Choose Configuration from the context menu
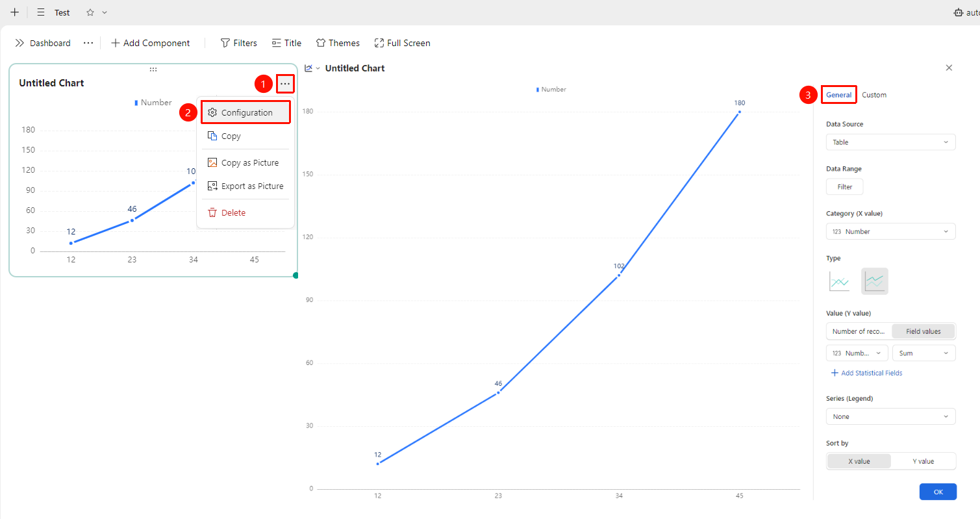 (246, 112)
